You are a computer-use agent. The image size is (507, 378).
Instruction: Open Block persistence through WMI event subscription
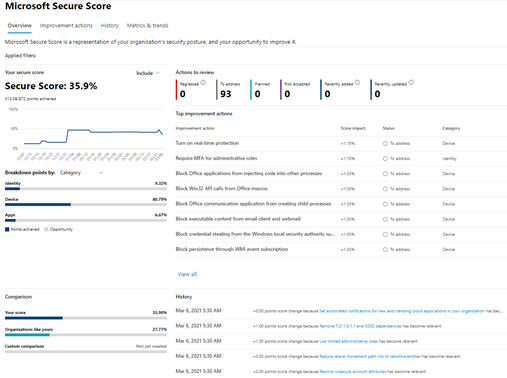click(232, 249)
